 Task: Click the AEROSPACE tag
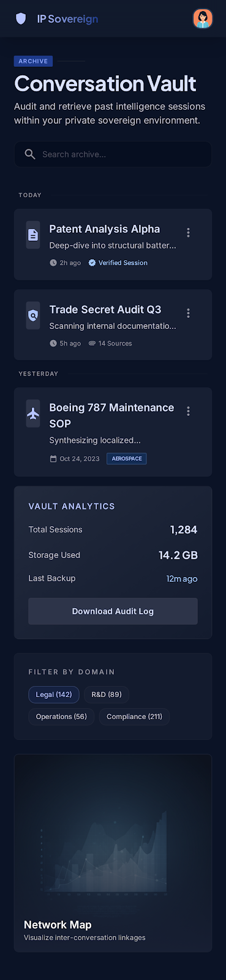click(x=127, y=459)
